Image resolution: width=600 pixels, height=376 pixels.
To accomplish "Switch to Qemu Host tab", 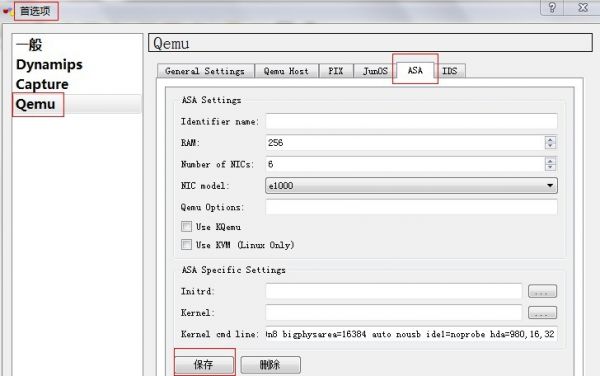I will 286,71.
